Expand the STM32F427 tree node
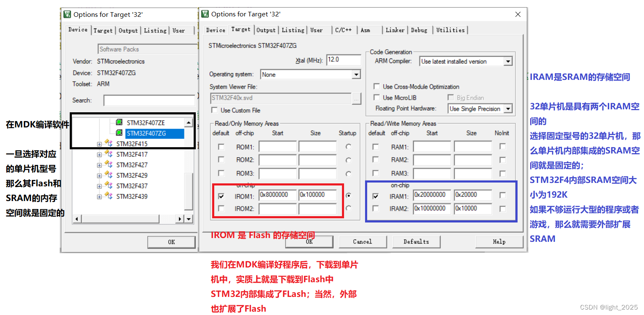Viewport: 644px width, 315px height. tap(99, 165)
